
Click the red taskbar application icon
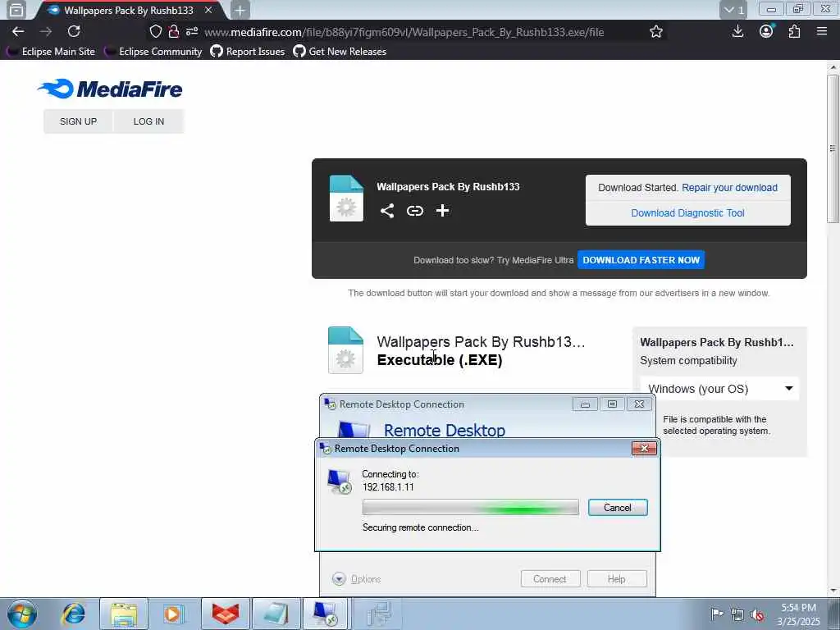point(226,614)
